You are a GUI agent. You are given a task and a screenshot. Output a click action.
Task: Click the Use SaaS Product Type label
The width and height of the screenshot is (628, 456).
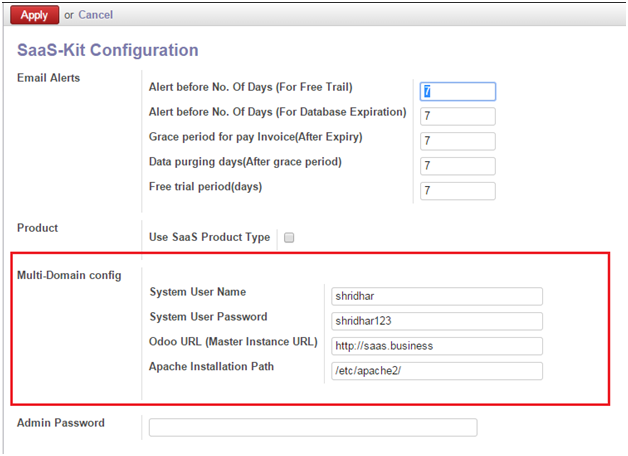click(209, 237)
